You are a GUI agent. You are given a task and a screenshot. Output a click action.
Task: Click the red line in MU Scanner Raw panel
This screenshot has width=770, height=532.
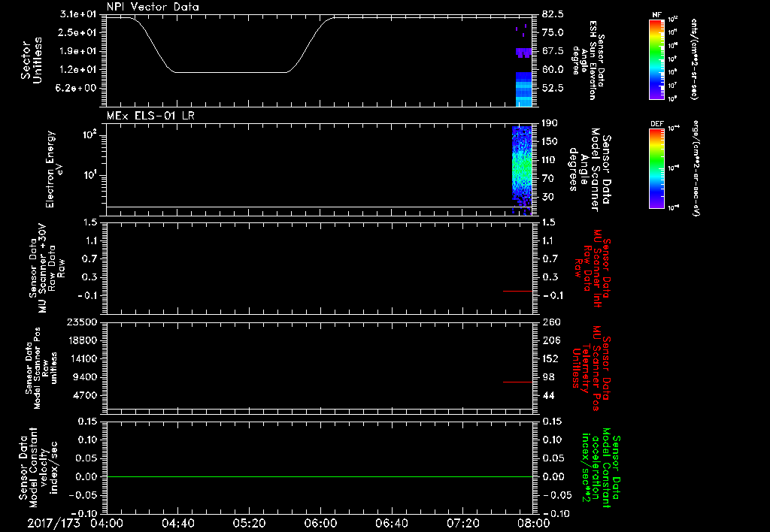(517, 291)
